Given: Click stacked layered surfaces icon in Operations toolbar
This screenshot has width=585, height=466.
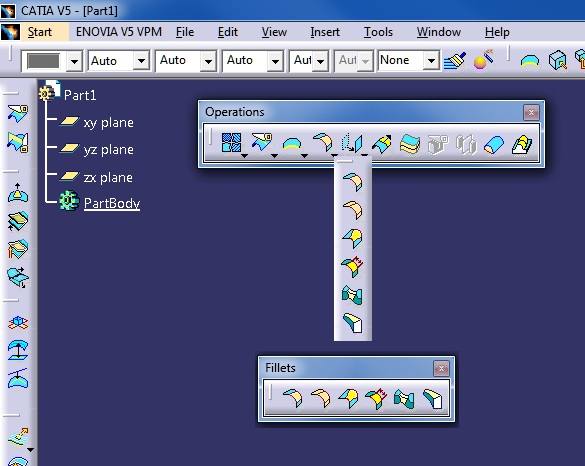Looking at the screenshot, I should tap(410, 144).
